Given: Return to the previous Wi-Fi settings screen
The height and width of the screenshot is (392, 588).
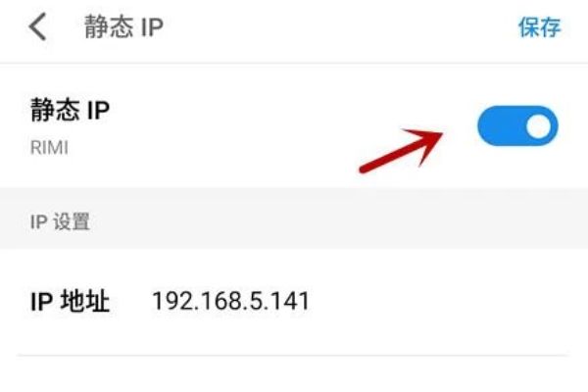Looking at the screenshot, I should pos(37,26).
